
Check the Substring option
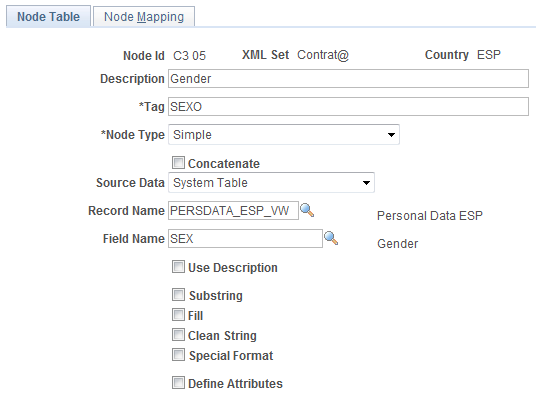(x=178, y=295)
